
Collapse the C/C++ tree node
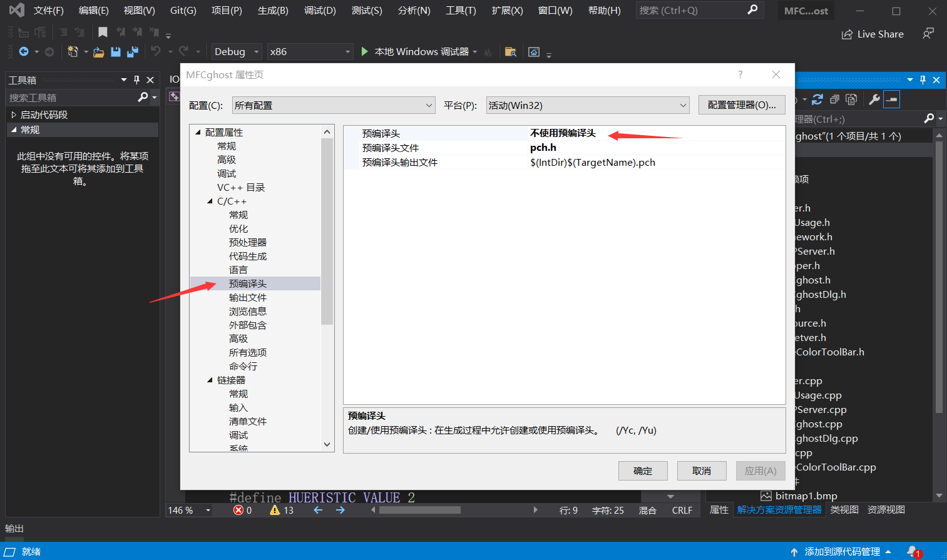coord(210,201)
